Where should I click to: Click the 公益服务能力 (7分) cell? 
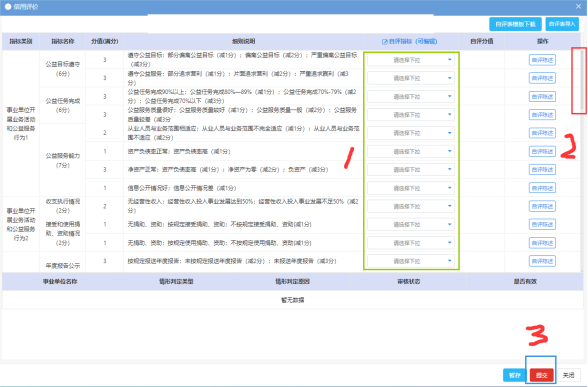tap(63, 160)
